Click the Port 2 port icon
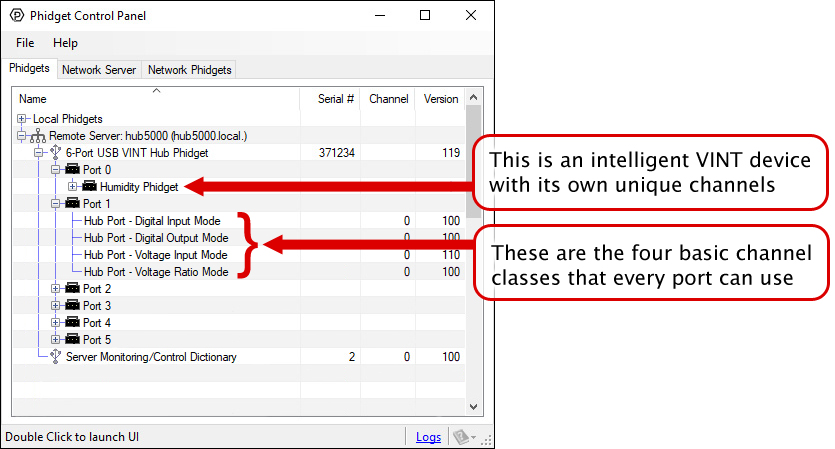835x449 pixels. pos(72,289)
